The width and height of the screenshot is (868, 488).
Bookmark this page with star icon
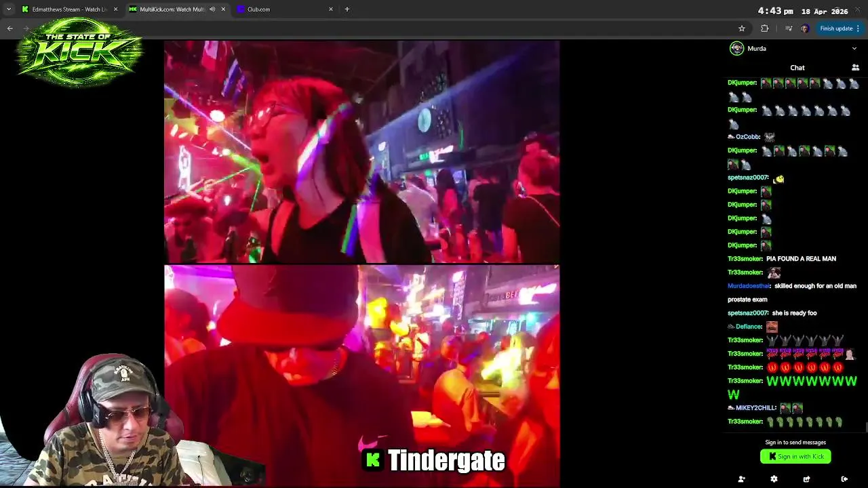click(x=742, y=28)
